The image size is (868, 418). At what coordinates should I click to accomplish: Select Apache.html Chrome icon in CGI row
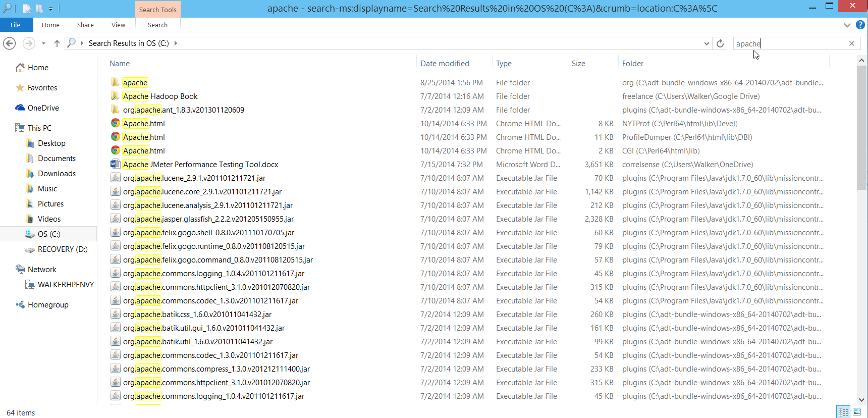pyautogui.click(x=116, y=150)
